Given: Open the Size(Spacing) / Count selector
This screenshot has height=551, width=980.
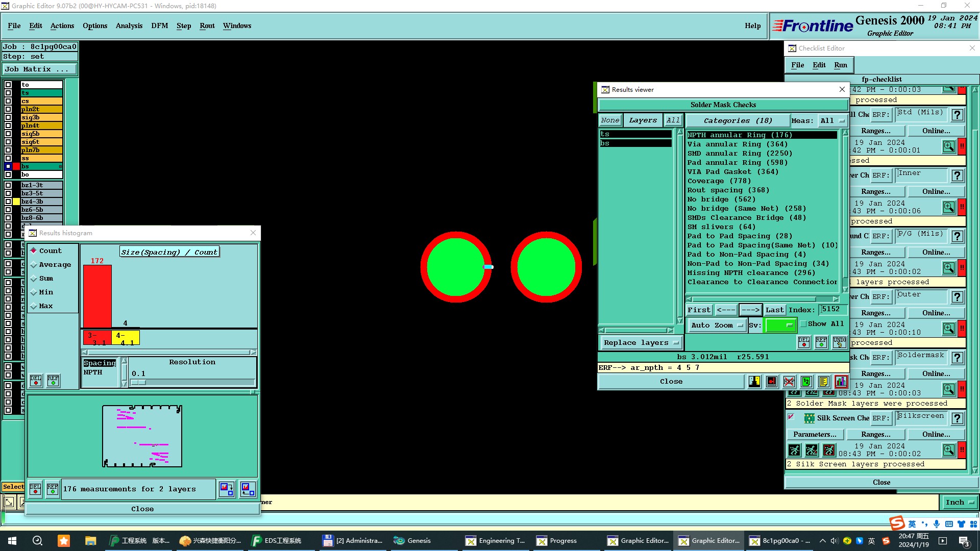Looking at the screenshot, I should click(169, 252).
